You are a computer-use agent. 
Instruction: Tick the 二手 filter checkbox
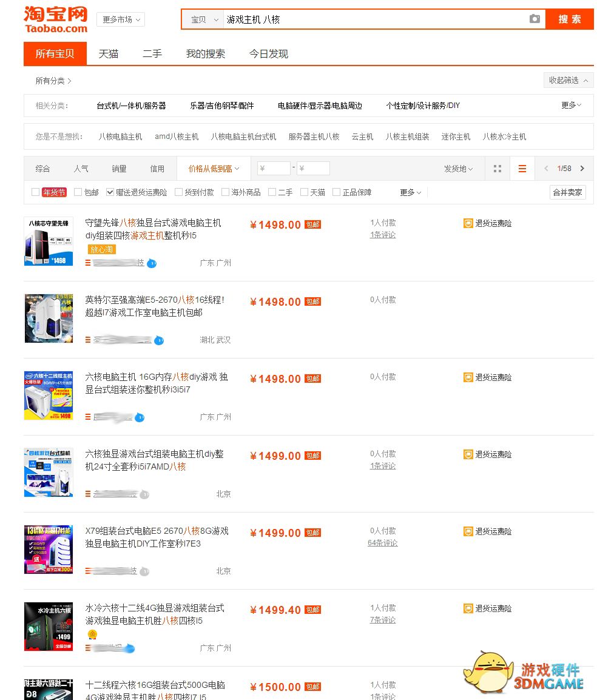coord(272,192)
